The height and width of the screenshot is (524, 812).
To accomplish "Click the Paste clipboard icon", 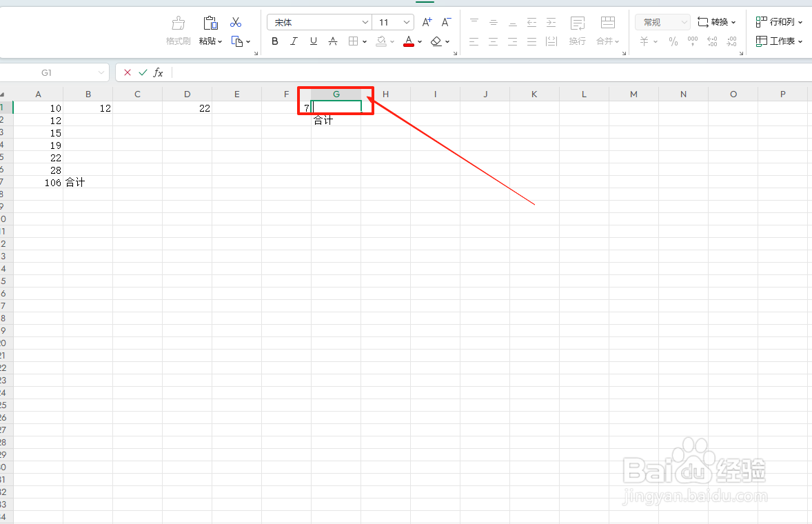I will [210, 23].
